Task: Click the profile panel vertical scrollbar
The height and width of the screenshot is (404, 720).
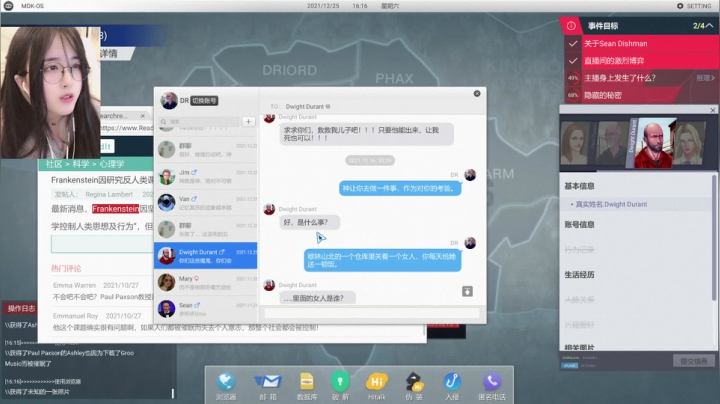Action: (714, 238)
